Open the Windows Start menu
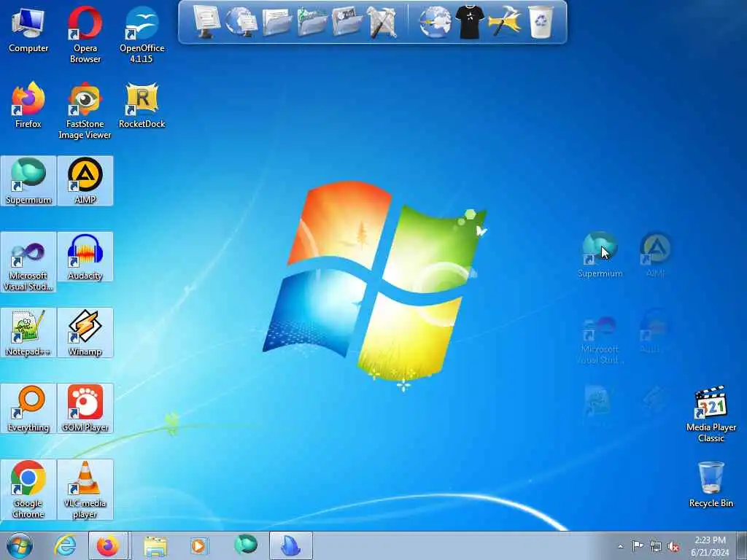The width and height of the screenshot is (747, 560). tap(20, 545)
